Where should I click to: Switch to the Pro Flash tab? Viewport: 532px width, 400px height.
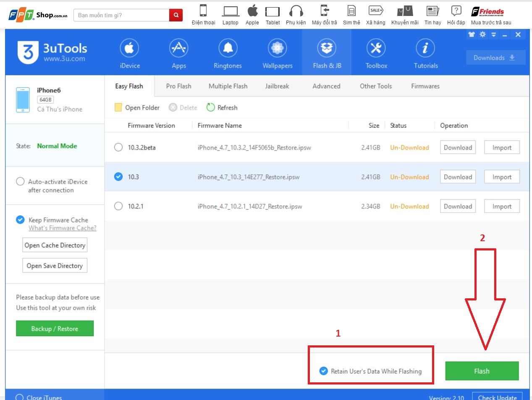(178, 86)
